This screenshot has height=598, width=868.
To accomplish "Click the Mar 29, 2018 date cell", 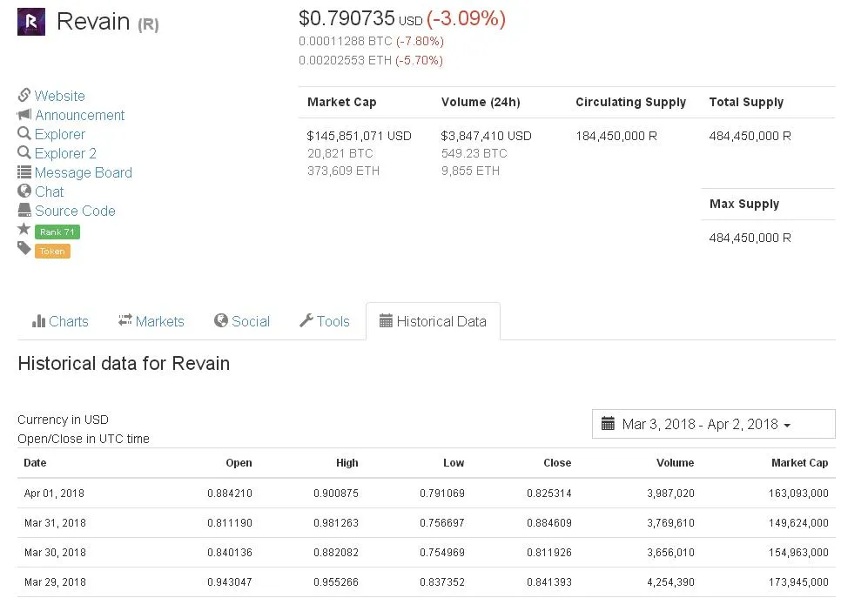I will (55, 582).
